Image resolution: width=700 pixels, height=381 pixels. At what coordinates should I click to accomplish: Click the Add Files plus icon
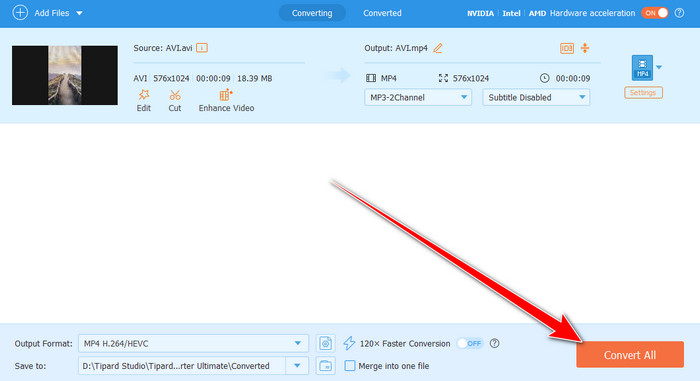click(20, 13)
